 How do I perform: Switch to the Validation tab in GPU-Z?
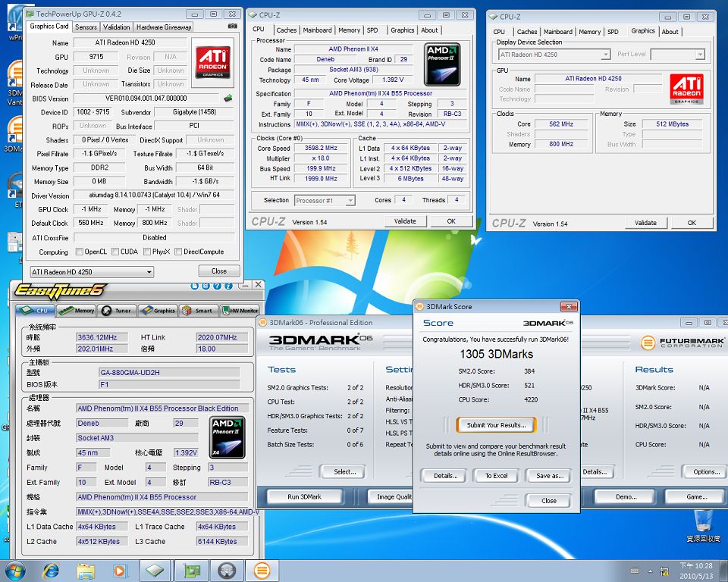point(116,27)
